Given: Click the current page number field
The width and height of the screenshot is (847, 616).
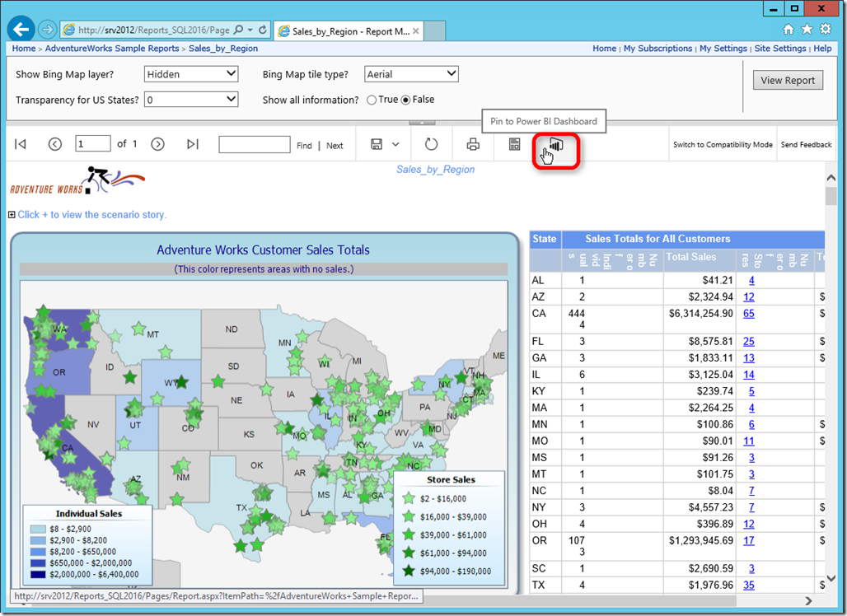Looking at the screenshot, I should (93, 143).
